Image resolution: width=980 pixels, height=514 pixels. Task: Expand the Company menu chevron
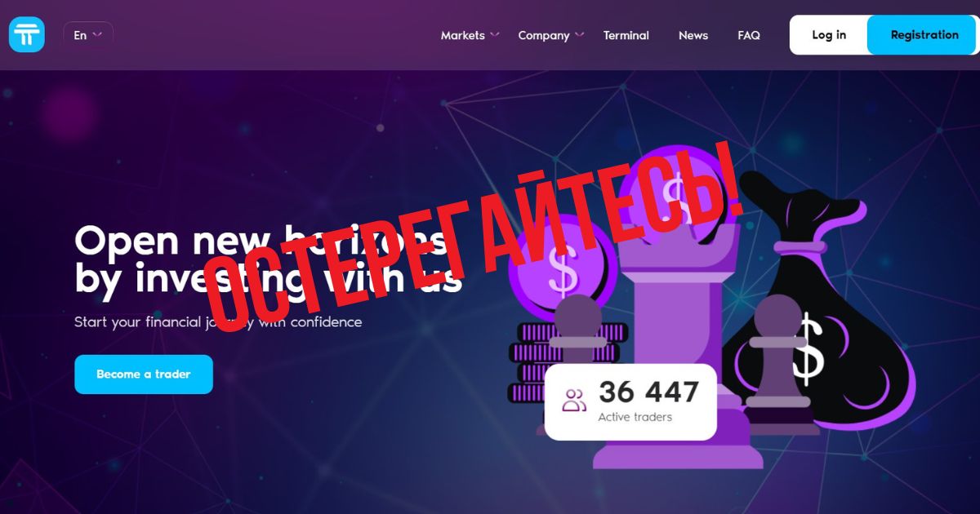(x=580, y=34)
